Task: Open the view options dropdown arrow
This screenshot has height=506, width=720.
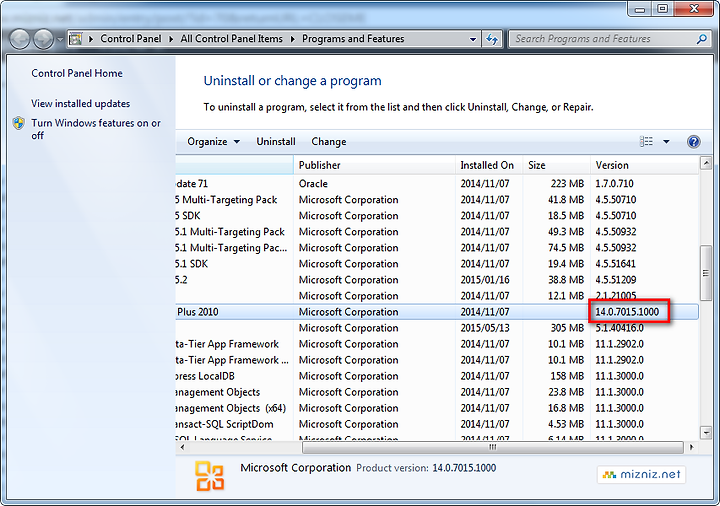Action: (x=666, y=142)
